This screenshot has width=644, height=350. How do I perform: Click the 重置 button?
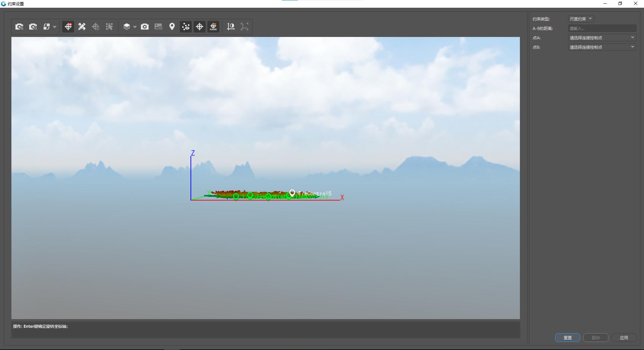click(x=568, y=338)
